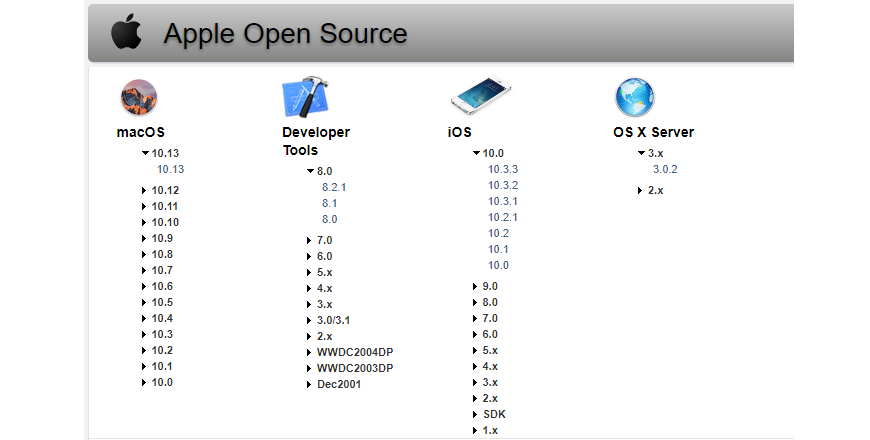Open the macOS 10.13 release link
This screenshot has height=440, width=870.
click(170, 169)
